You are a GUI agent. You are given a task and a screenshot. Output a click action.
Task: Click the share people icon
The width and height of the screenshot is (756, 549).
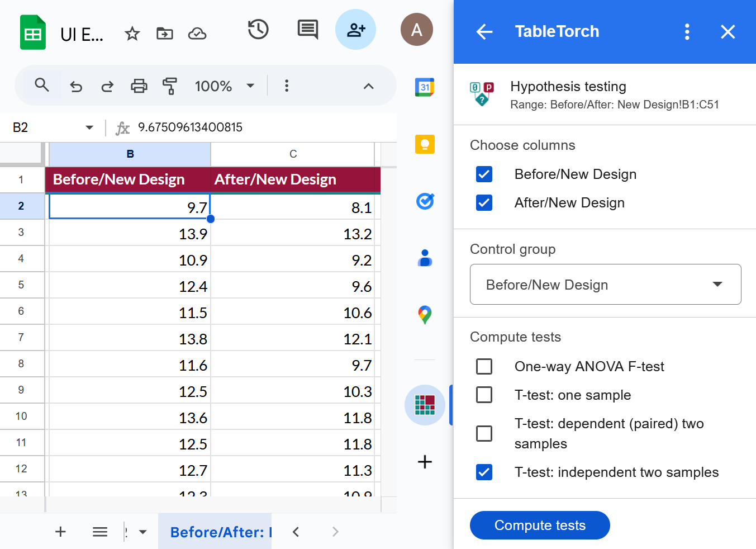coord(355,30)
